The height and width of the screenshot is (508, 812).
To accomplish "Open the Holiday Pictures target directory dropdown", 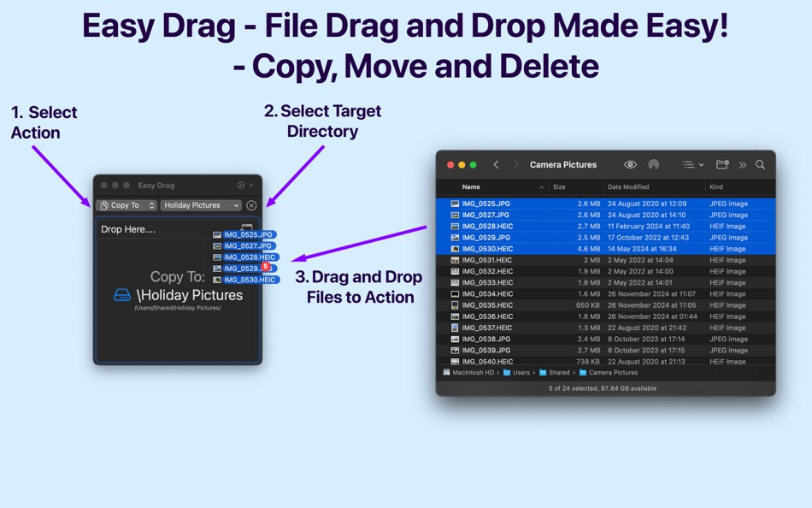I will [x=200, y=205].
